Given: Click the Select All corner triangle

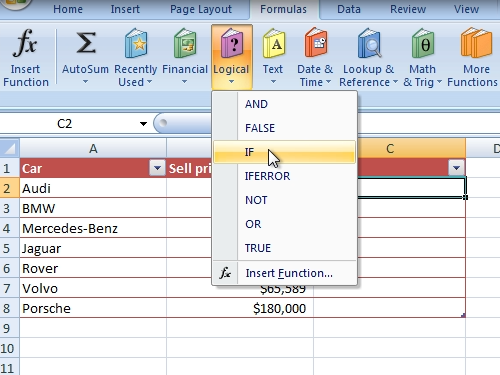Looking at the screenshot, I should [x=10, y=148].
